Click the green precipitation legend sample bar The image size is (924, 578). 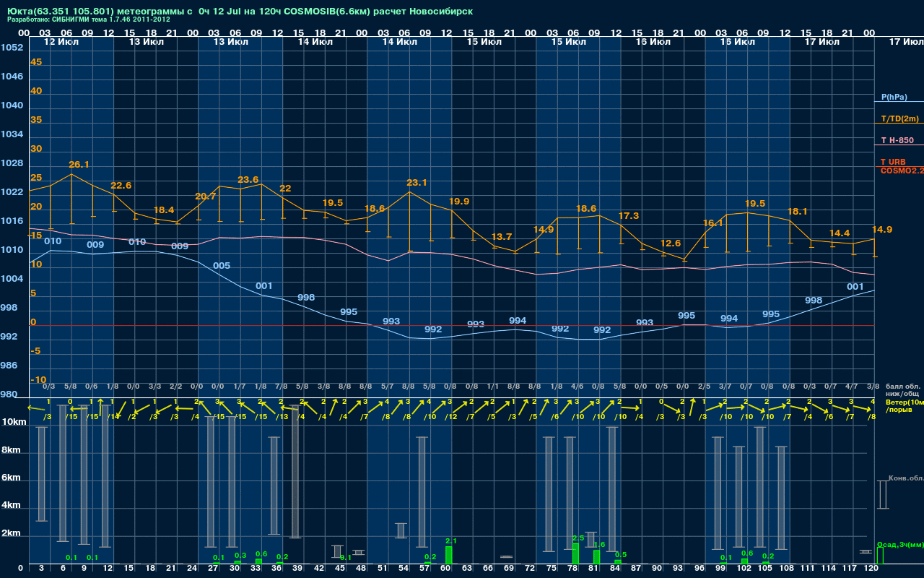pos(879,556)
